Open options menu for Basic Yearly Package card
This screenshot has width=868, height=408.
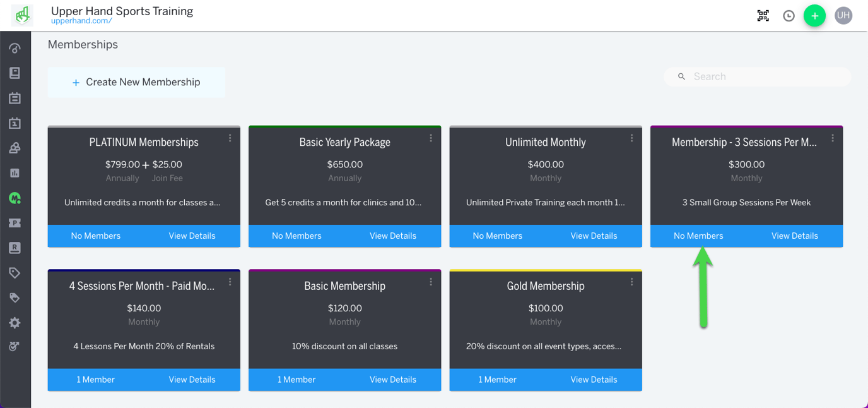coord(431,138)
